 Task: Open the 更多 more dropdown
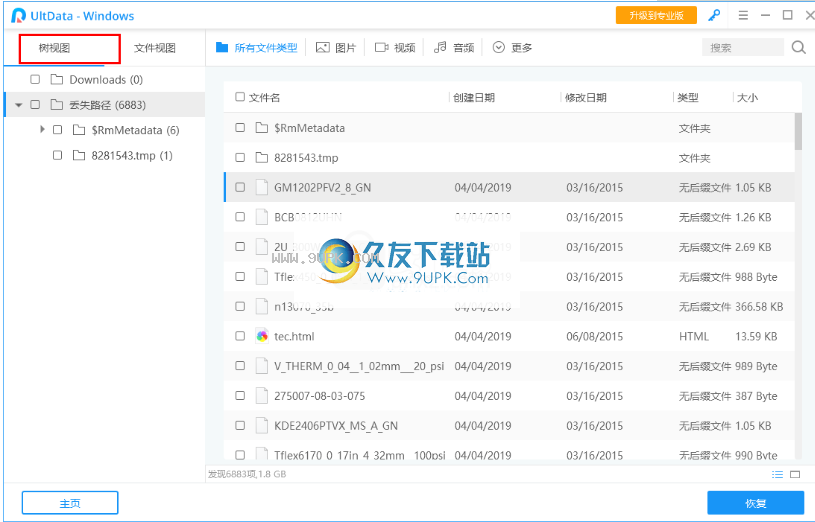tap(512, 48)
